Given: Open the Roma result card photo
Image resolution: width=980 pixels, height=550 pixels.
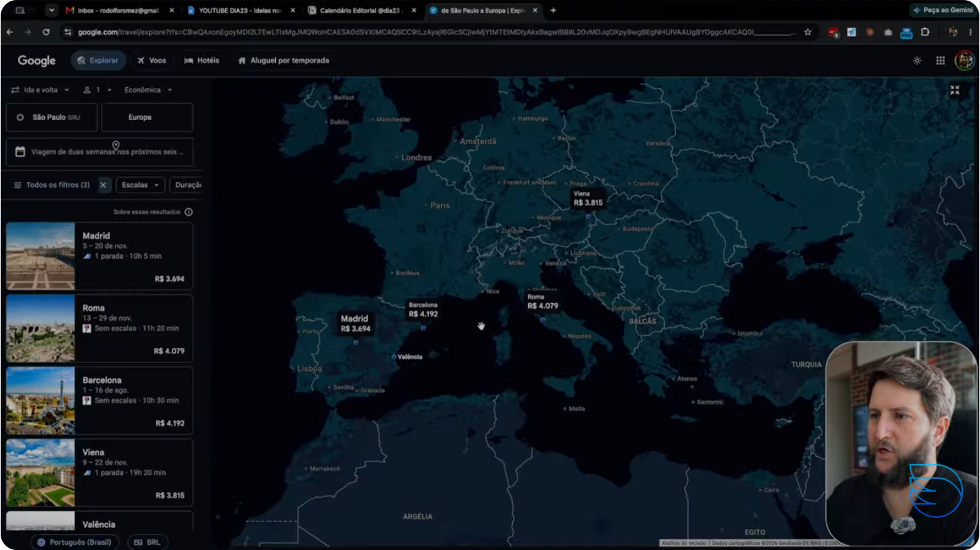Looking at the screenshot, I should 40,329.
